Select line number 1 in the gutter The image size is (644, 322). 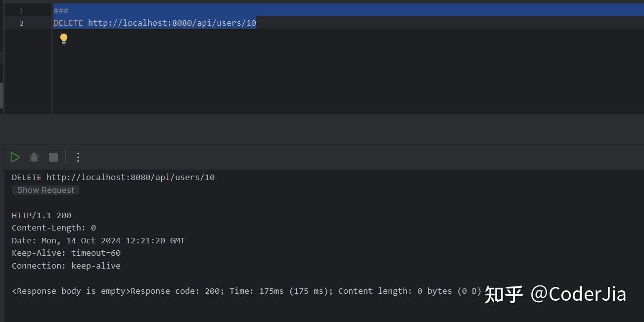[21, 10]
